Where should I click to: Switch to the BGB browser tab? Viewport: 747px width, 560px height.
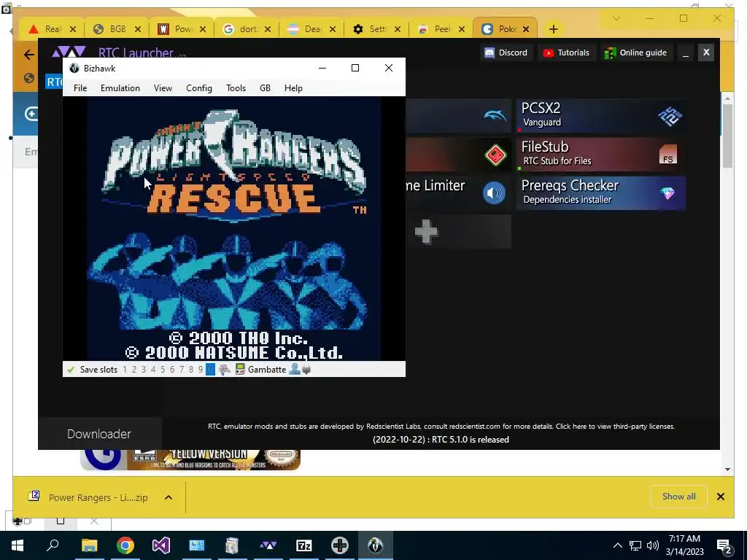pyautogui.click(x=117, y=29)
